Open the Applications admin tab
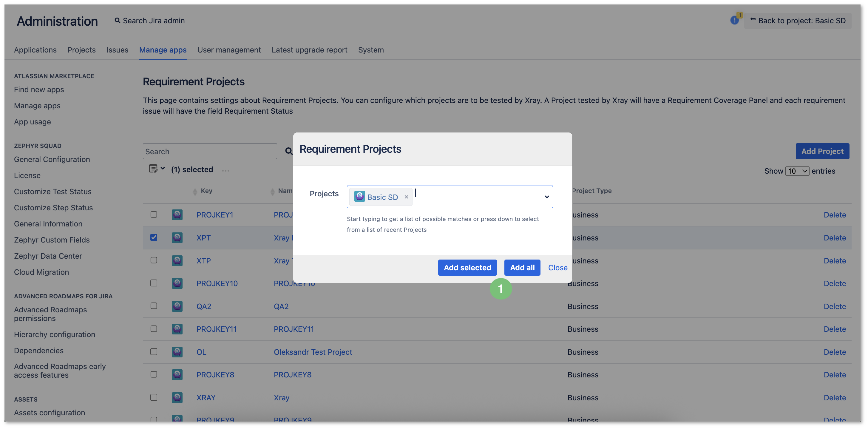 pyautogui.click(x=35, y=50)
